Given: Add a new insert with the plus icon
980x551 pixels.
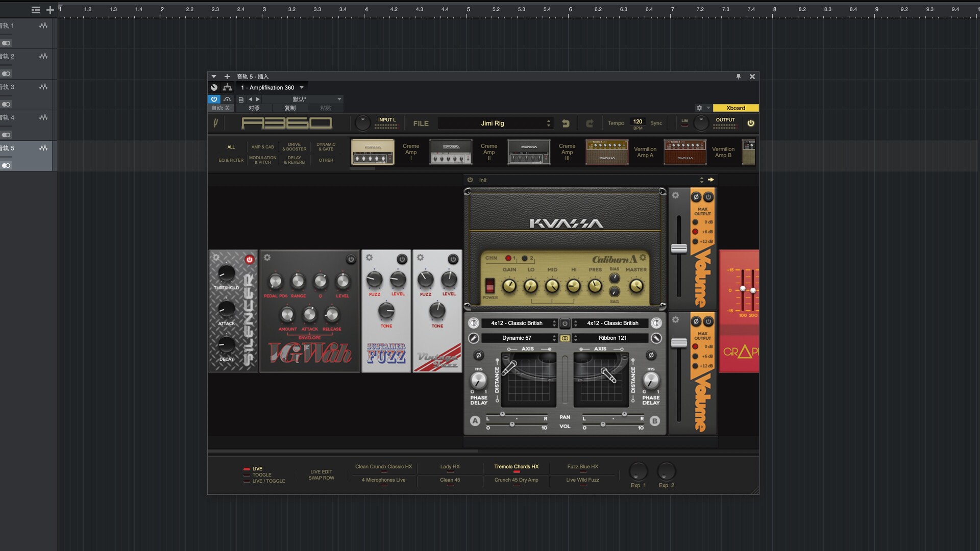Looking at the screenshot, I should (227, 77).
